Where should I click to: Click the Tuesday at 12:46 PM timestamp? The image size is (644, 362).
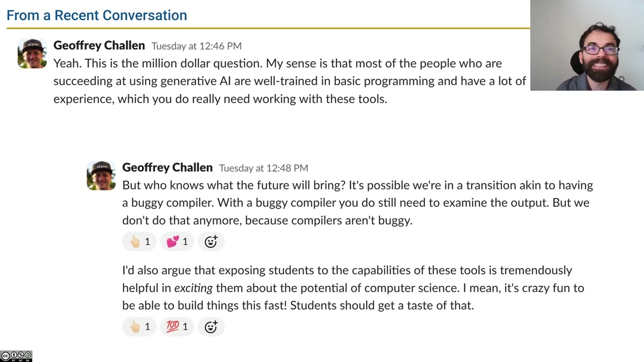pos(196,46)
